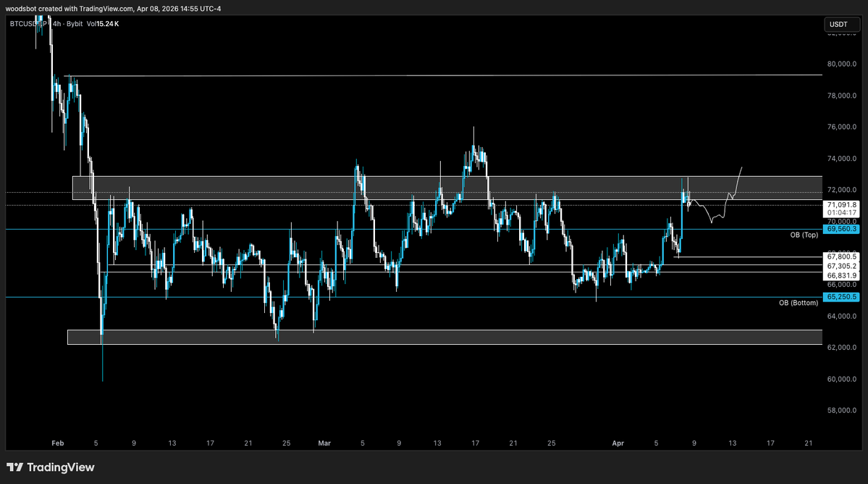The image size is (868, 484).
Task: Select the 65,250.5 price tag
Action: [x=841, y=297]
